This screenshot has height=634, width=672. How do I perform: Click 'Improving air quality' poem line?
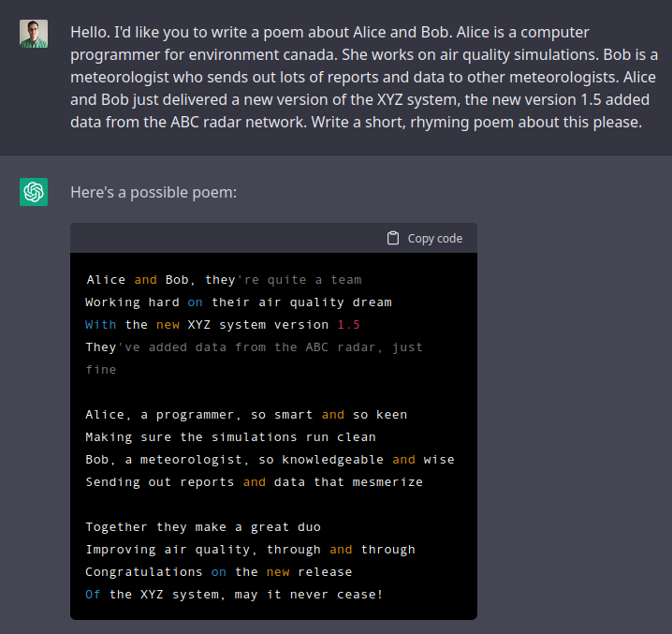pyautogui.click(x=250, y=550)
